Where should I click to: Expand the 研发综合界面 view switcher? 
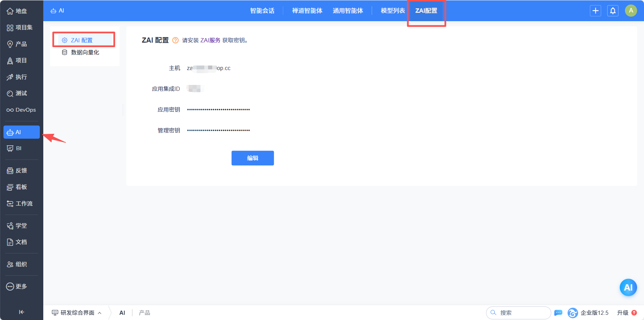[x=77, y=313]
